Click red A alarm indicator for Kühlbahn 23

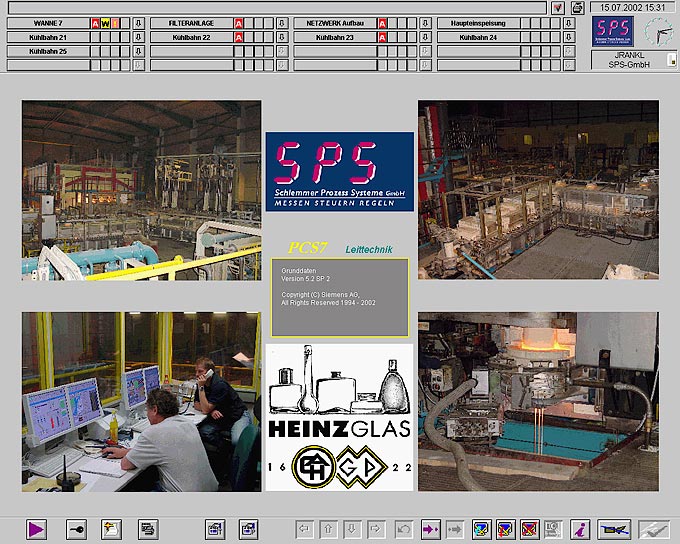[382, 37]
